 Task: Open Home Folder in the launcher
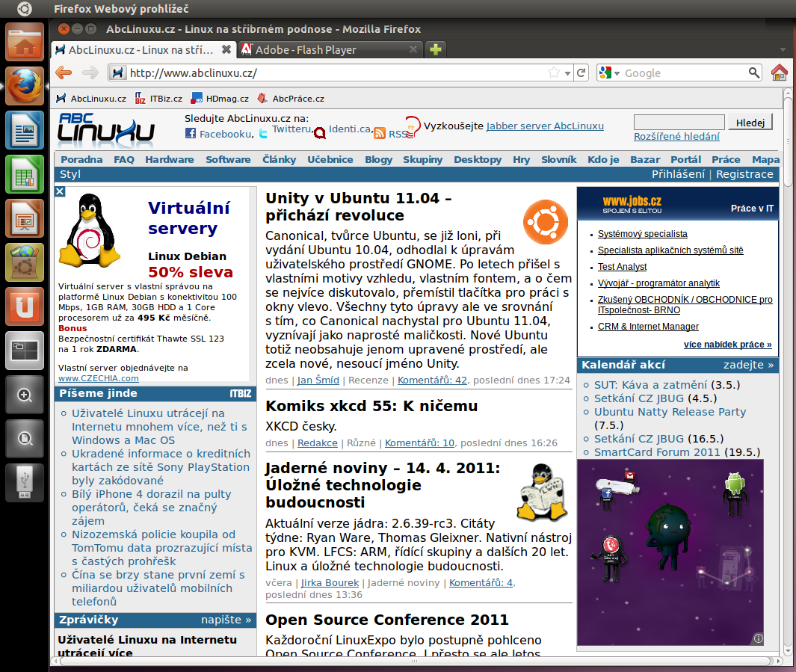point(25,42)
